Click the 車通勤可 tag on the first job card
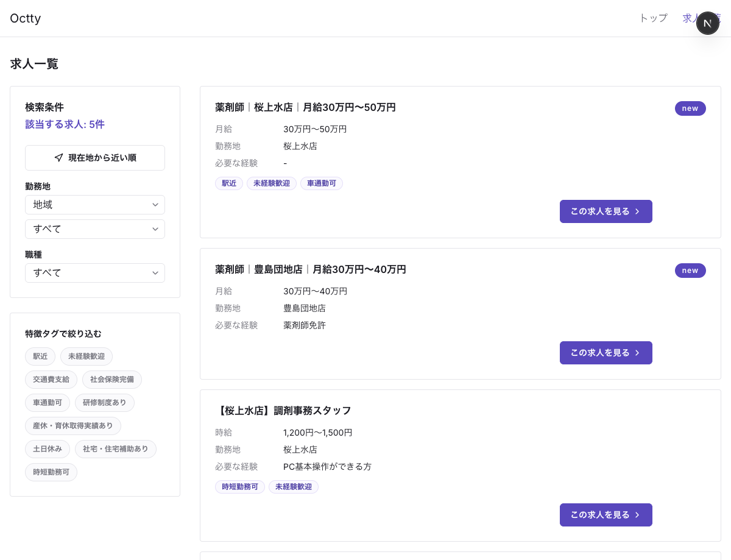Screen dimensions: 731x560 coord(322,183)
